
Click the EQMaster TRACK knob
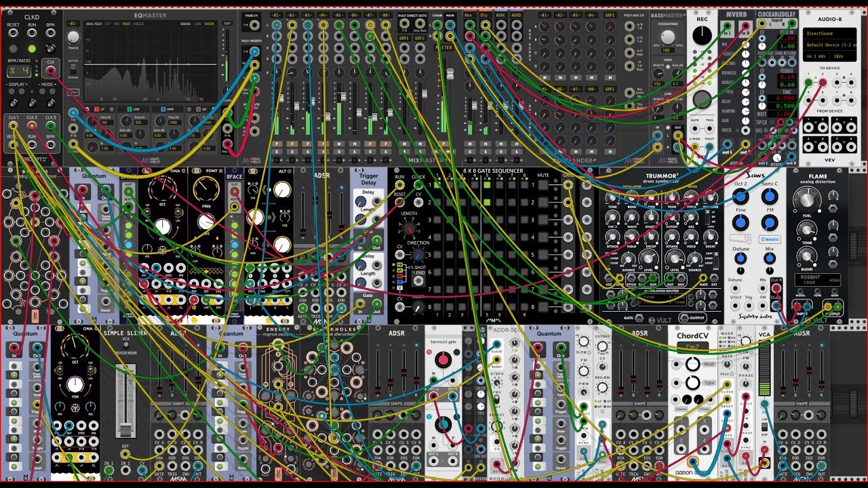[x=73, y=37]
